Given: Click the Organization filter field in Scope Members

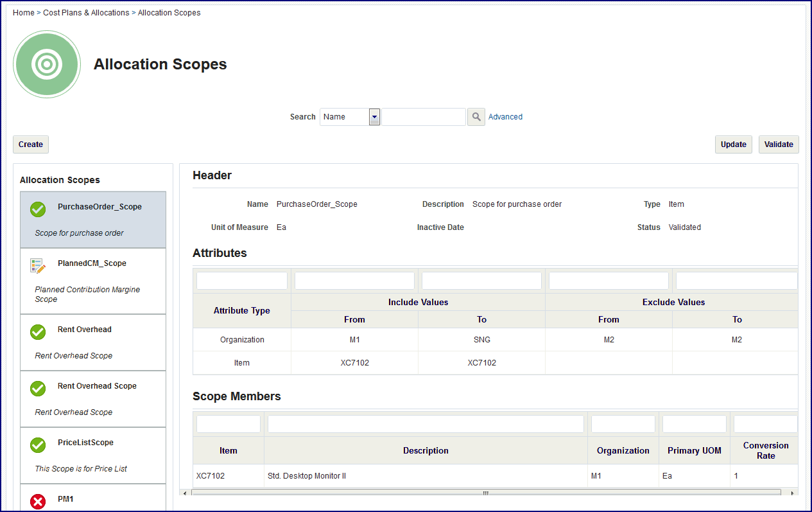Looking at the screenshot, I should tap(623, 424).
